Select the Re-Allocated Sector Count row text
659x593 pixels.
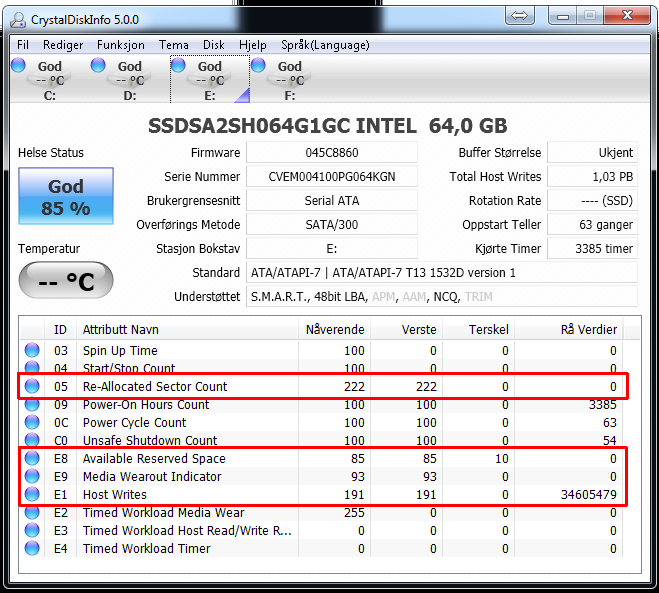[x=155, y=386]
